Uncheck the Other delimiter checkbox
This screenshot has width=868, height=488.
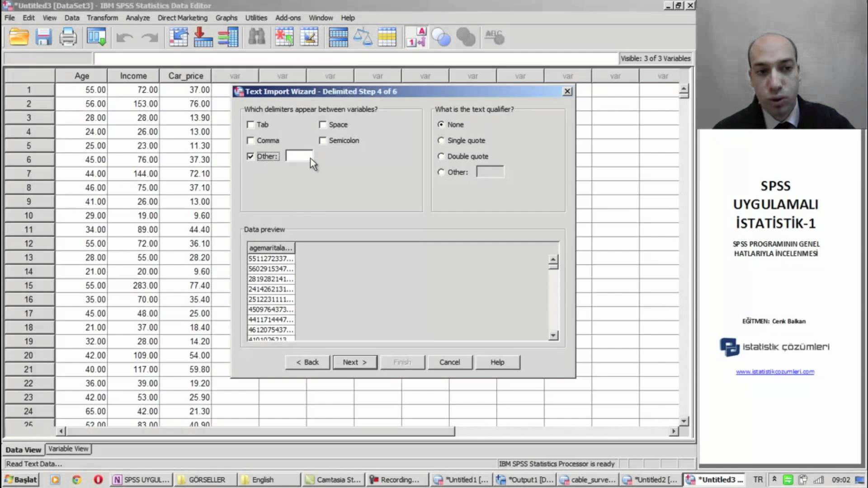pyautogui.click(x=250, y=156)
